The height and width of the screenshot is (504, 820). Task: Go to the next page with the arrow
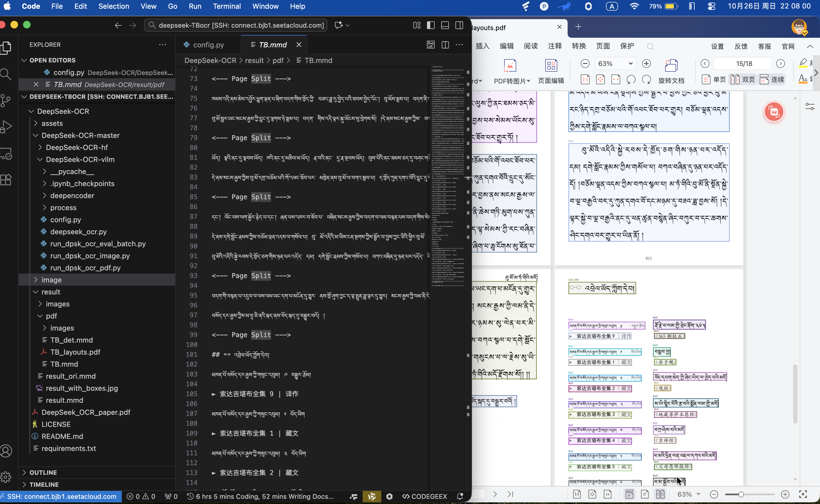pos(781,63)
